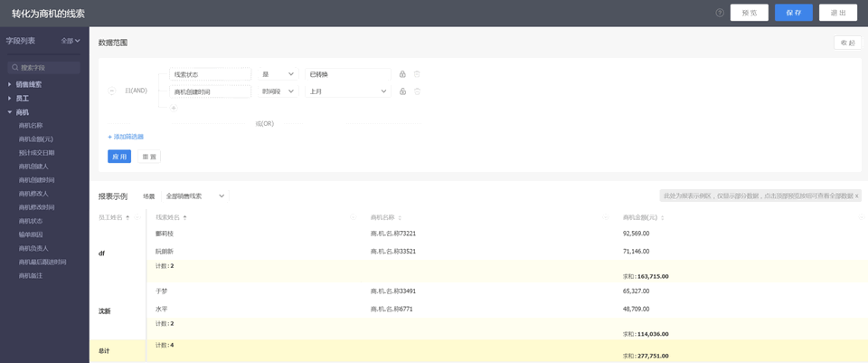Viewport: 868px width, 363px height.
Task: Select the 商机修改时间 field
Action: (36, 207)
